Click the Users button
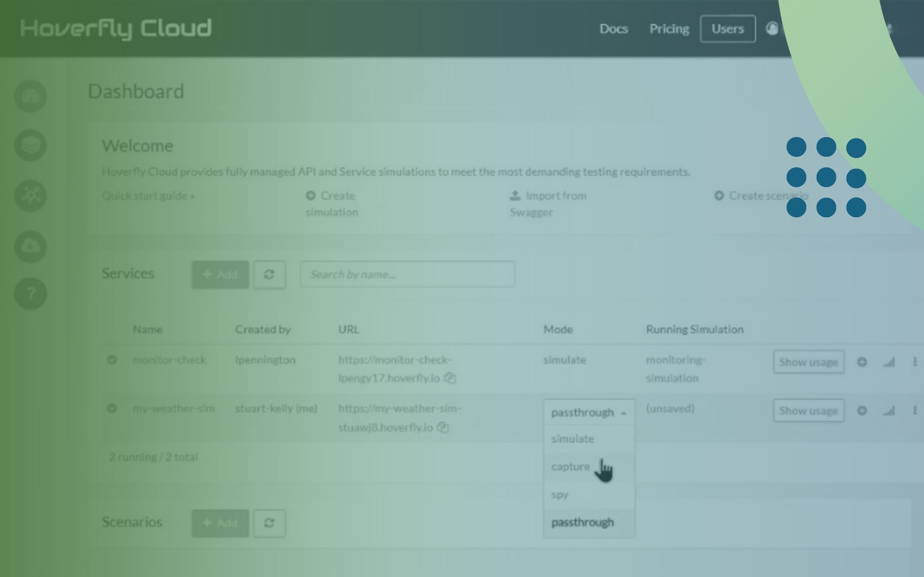 click(x=727, y=29)
